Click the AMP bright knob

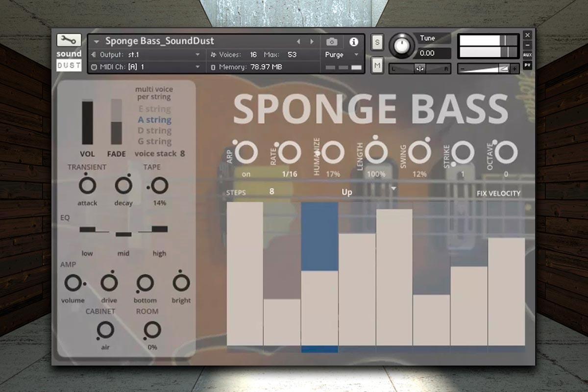[181, 282]
